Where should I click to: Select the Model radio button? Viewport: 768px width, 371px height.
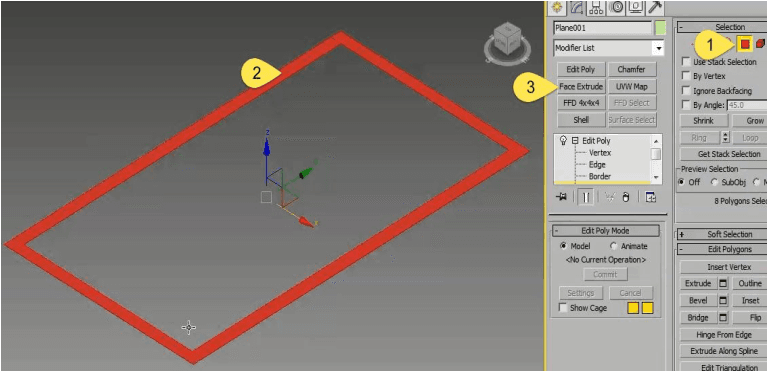pyautogui.click(x=563, y=246)
